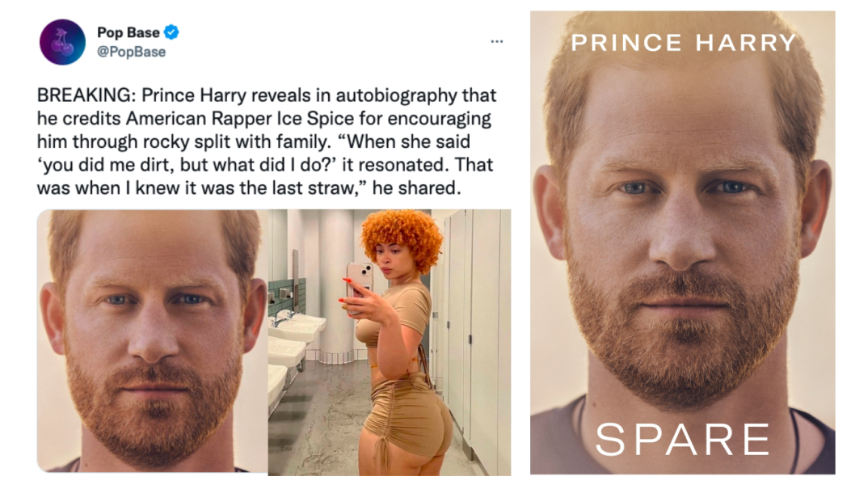868x485 pixels.
Task: Click the white sinks in bathroom photo
Action: pos(287,339)
